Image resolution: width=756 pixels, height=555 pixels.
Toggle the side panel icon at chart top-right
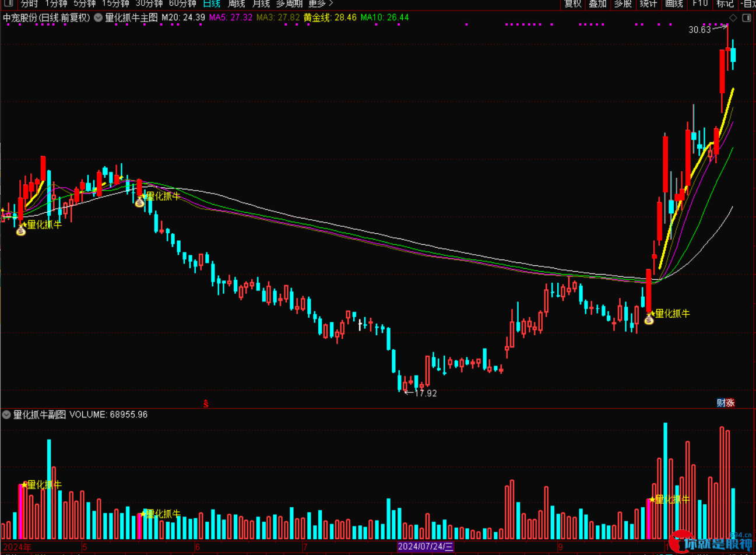click(x=747, y=18)
